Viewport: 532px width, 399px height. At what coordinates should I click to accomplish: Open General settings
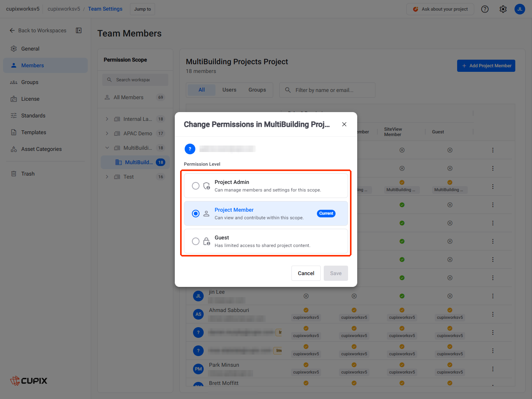click(45, 49)
